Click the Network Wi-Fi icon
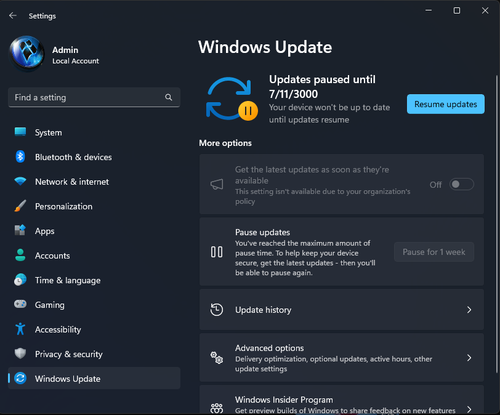500x415 pixels. 20,181
